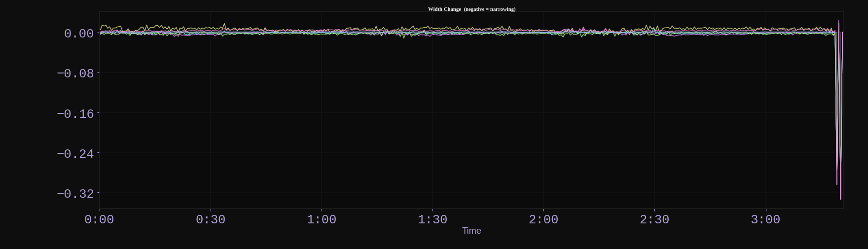This screenshot has width=868, height=249.
Task: Click the chart title 'Width Change (negative = narrowing)'
Action: point(471,9)
